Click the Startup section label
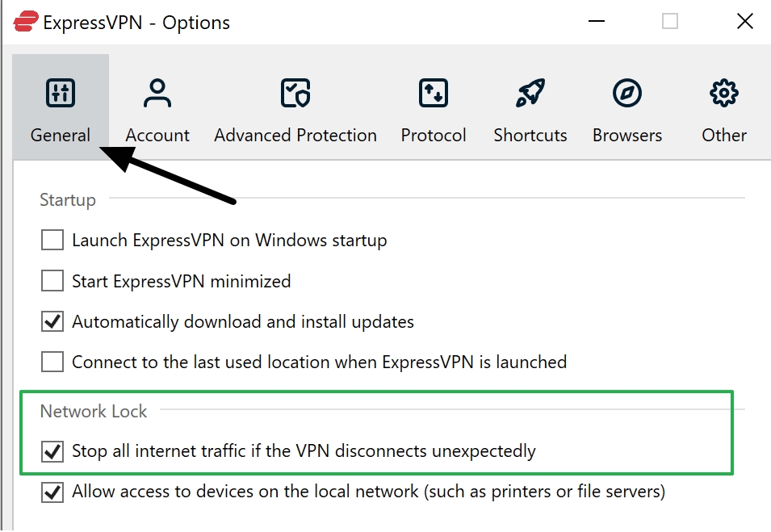771x532 pixels. pos(67,199)
